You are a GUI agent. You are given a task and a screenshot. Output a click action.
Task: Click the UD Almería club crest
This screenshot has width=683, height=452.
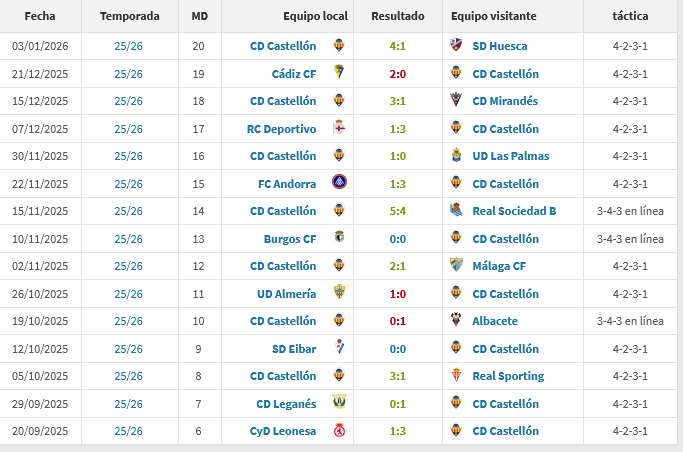coord(338,294)
